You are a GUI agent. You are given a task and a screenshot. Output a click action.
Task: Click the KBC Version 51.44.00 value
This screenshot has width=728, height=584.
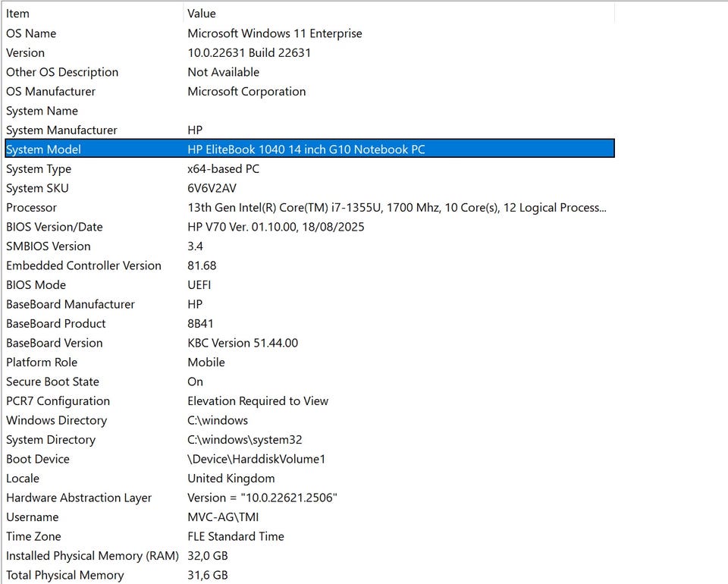click(x=243, y=343)
